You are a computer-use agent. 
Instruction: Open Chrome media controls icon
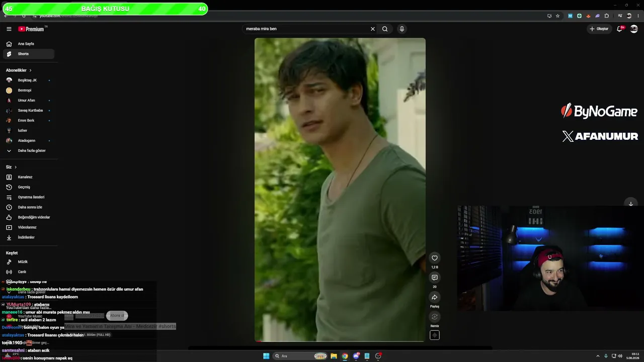620,16
